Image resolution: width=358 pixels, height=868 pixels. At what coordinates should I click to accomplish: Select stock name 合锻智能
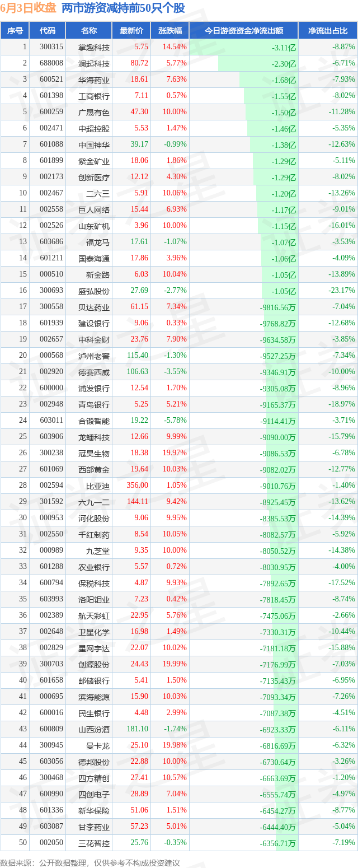(x=94, y=421)
